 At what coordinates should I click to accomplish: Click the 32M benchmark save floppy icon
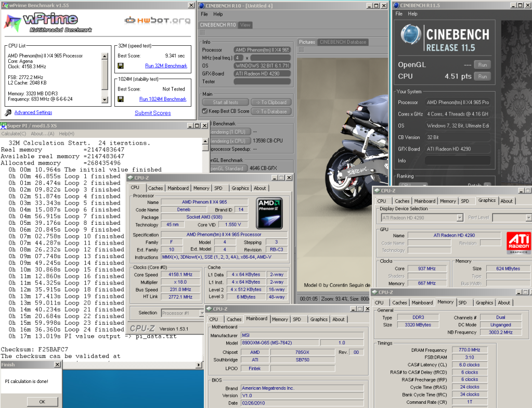(x=121, y=66)
